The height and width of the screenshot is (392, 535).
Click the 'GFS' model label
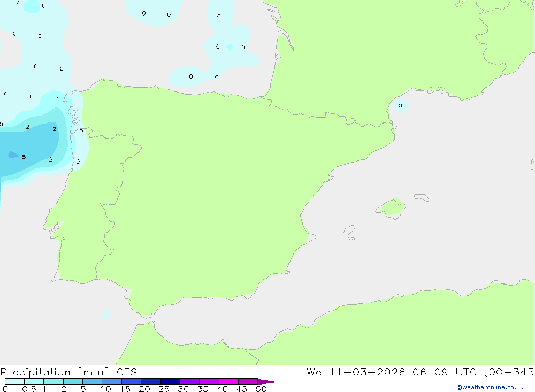[127, 372]
